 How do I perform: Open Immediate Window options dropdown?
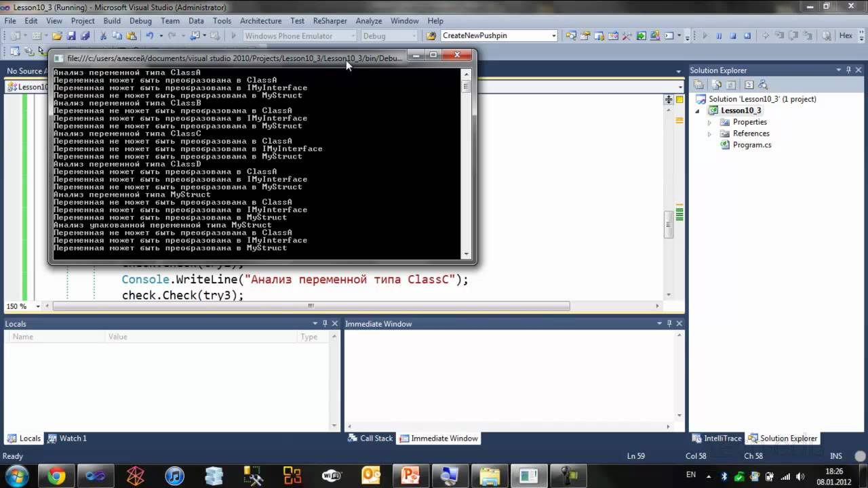[x=659, y=324]
